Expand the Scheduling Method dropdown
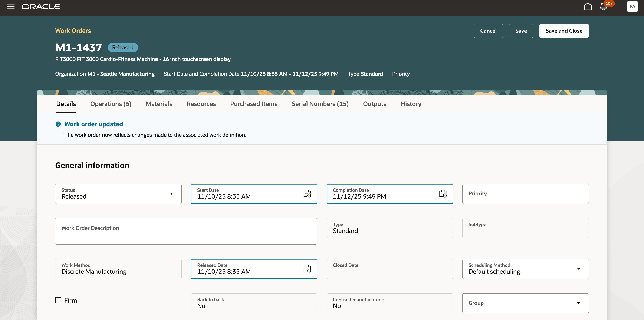 [x=578, y=269]
